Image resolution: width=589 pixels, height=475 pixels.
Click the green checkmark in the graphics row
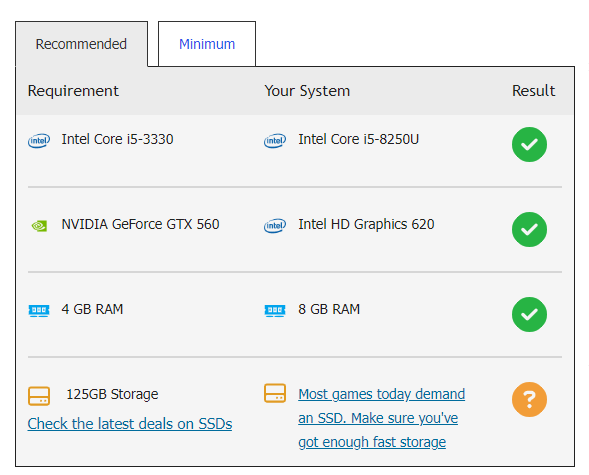(529, 229)
